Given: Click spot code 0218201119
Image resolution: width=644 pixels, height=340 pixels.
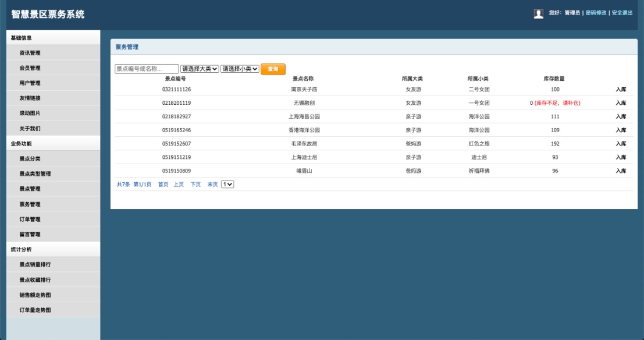Looking at the screenshot, I should click(177, 103).
